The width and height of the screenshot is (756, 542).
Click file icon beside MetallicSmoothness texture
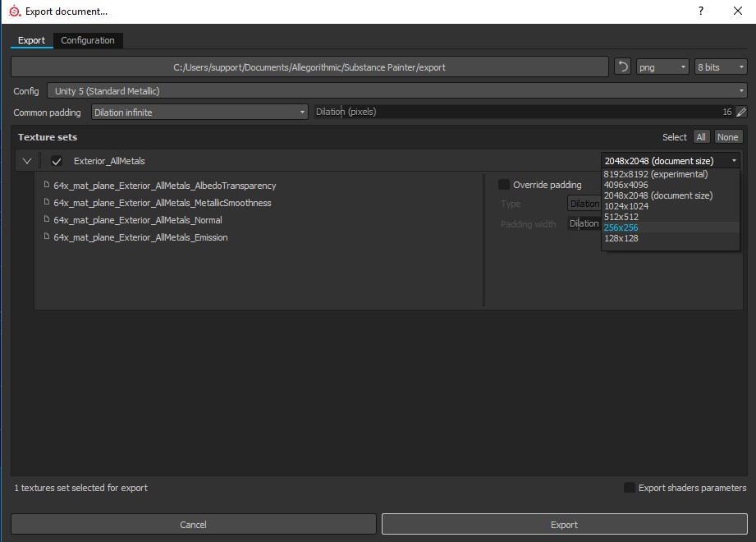(47, 202)
